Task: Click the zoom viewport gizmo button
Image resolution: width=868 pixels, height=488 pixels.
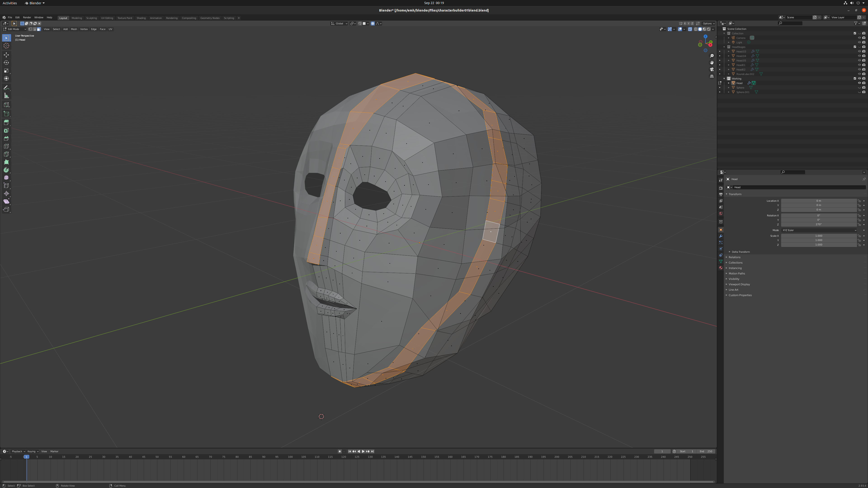Action: click(x=712, y=56)
